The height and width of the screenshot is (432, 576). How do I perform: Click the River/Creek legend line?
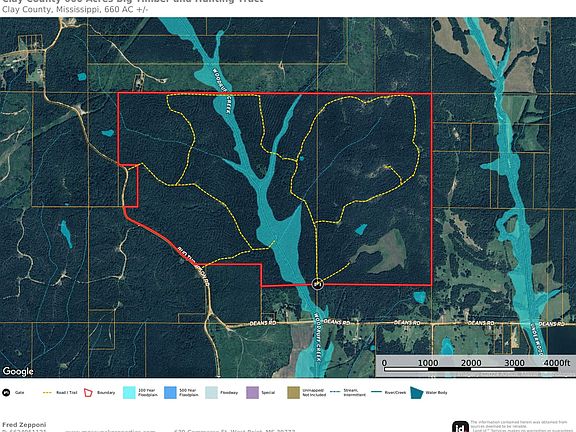click(377, 392)
